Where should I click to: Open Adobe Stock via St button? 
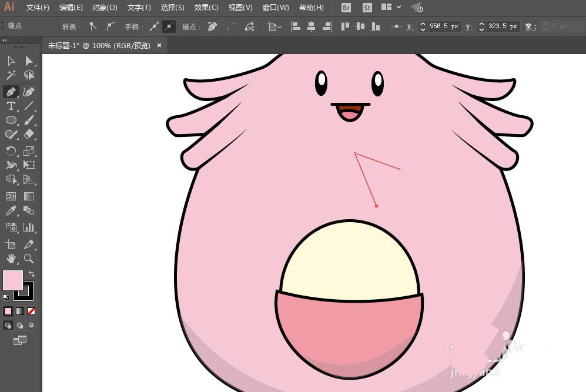click(367, 8)
